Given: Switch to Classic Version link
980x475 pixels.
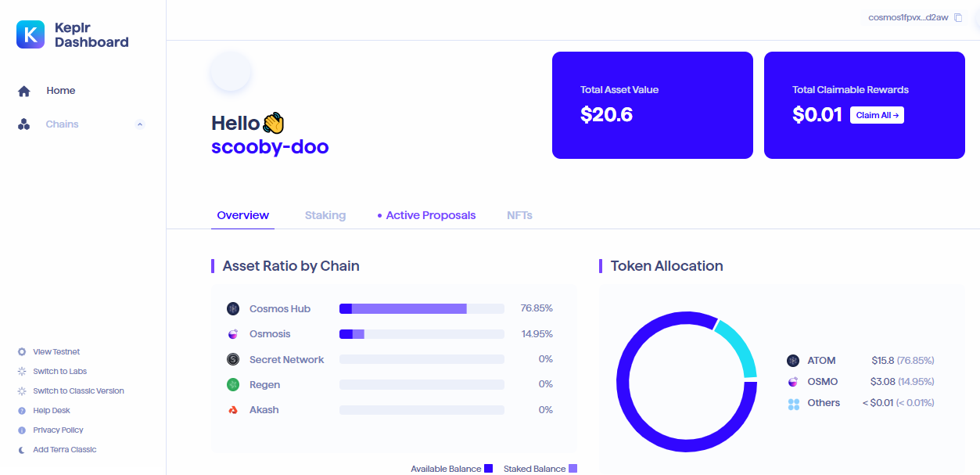Looking at the screenshot, I should (78, 391).
